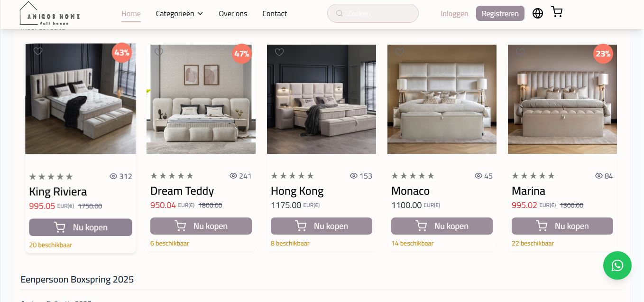644x302 pixels.
Task: Open the WhatsApp chat bubble icon
Action: [617, 265]
